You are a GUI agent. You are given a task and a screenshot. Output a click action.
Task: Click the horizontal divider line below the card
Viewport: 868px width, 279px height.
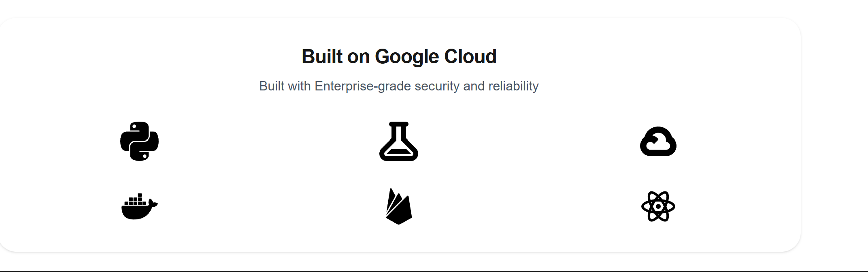coord(434,271)
